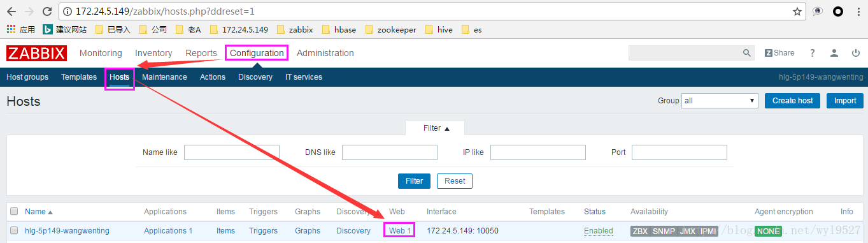Tick the checkbox for hlg-5p149-wangwenting
868x243 pixels.
(x=14, y=231)
